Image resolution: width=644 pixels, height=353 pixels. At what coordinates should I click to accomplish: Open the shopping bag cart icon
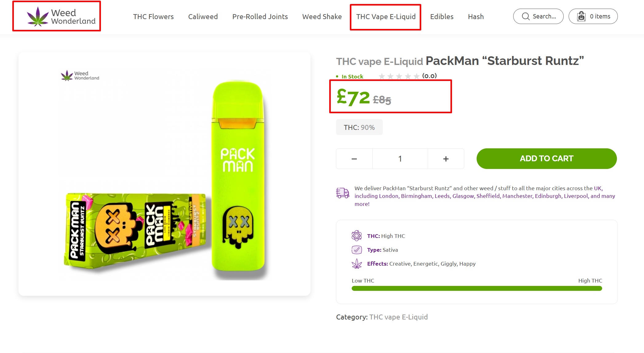click(581, 16)
